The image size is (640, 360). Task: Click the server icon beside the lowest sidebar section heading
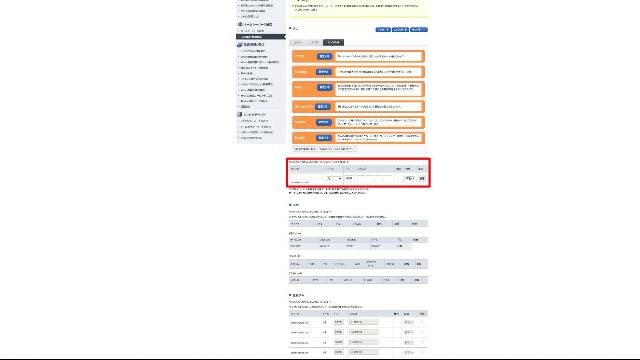coord(240,115)
